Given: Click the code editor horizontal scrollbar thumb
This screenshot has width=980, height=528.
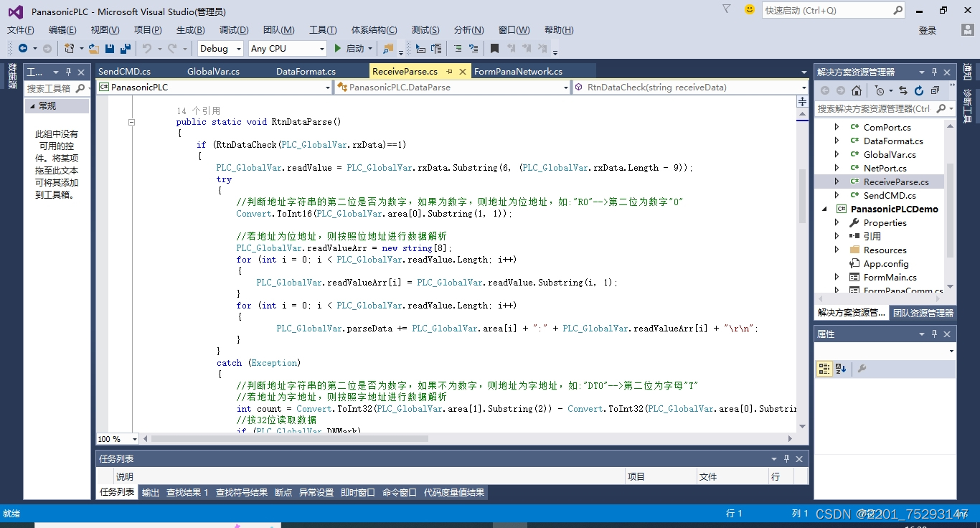Looking at the screenshot, I should [289, 439].
